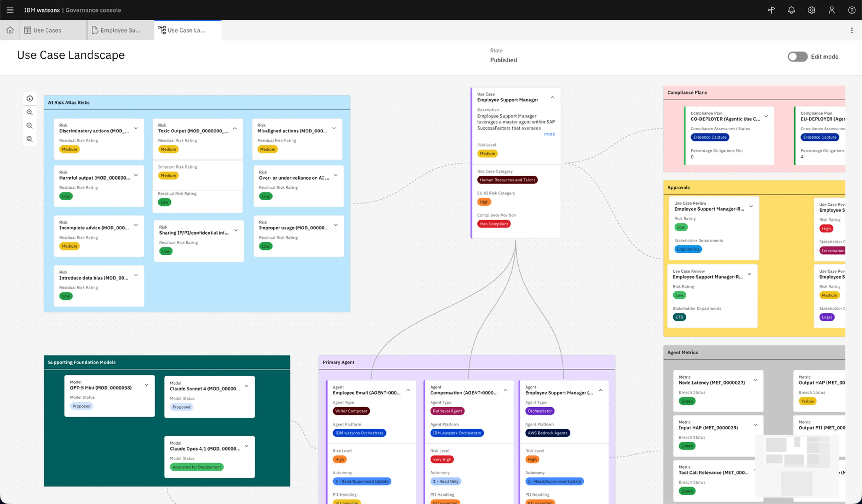Open the notifications bell
Viewport: 862px width, 504px height.
point(791,10)
